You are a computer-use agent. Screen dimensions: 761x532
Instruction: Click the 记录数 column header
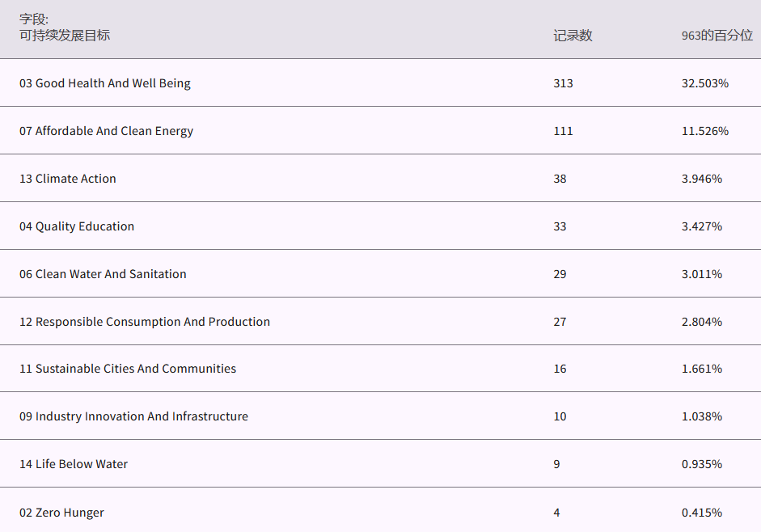pos(573,36)
